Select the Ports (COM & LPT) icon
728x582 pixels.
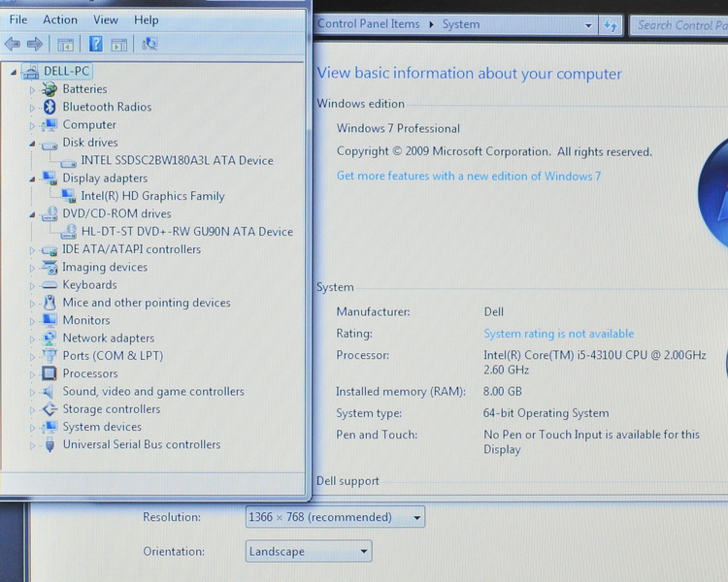click(49, 356)
